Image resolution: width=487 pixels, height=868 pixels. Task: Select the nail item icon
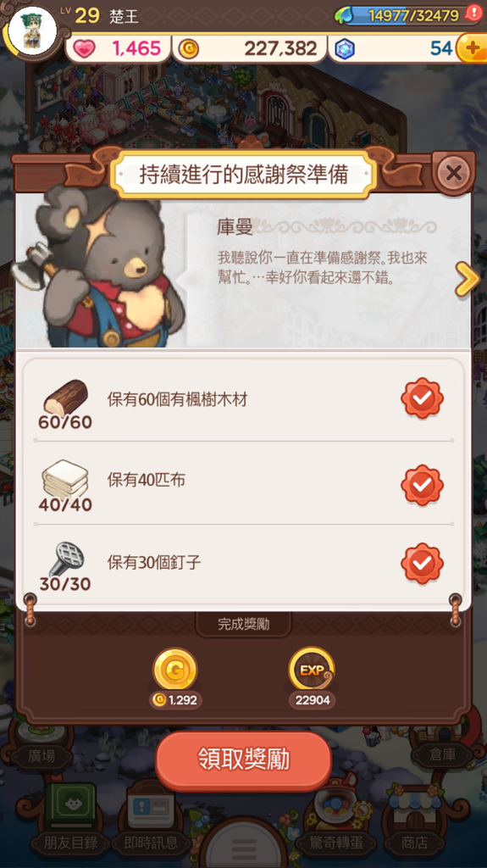[x=65, y=559]
